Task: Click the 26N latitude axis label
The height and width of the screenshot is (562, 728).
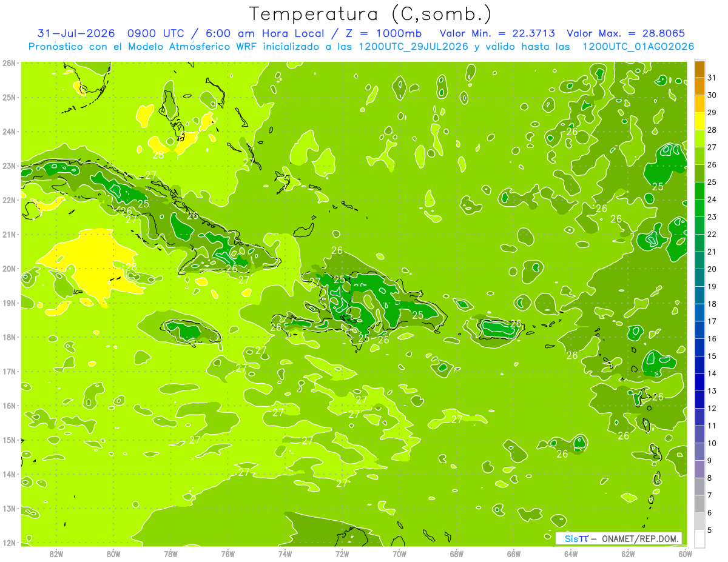Action: [9, 63]
